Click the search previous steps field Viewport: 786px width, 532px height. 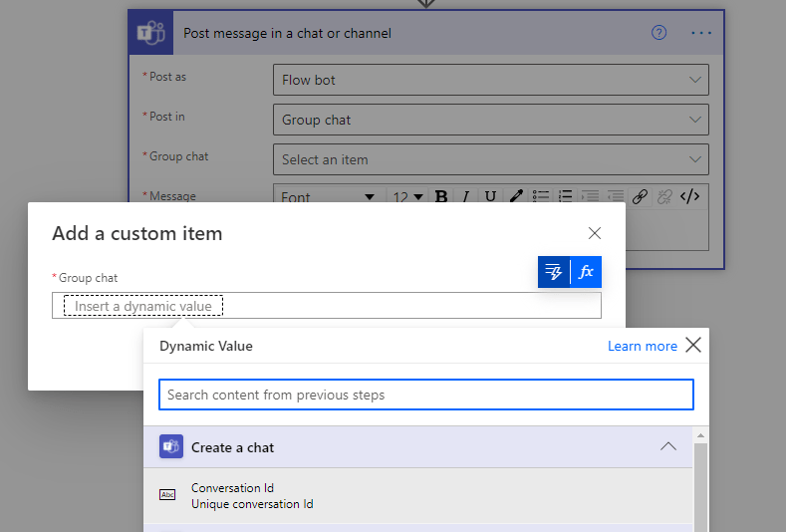click(425, 395)
